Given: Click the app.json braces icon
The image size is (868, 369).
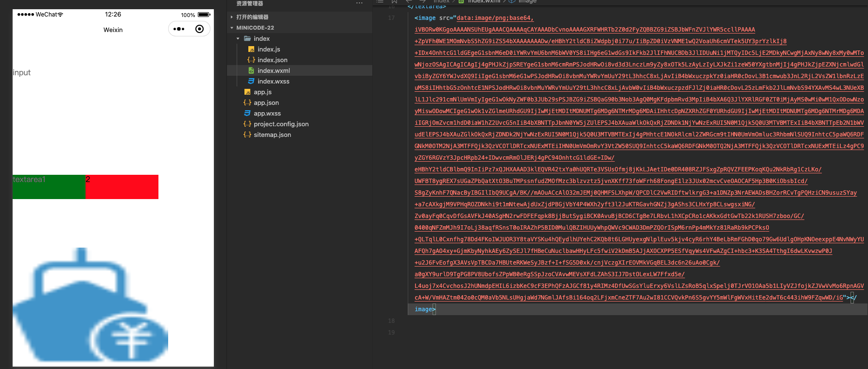Looking at the screenshot, I should [247, 102].
